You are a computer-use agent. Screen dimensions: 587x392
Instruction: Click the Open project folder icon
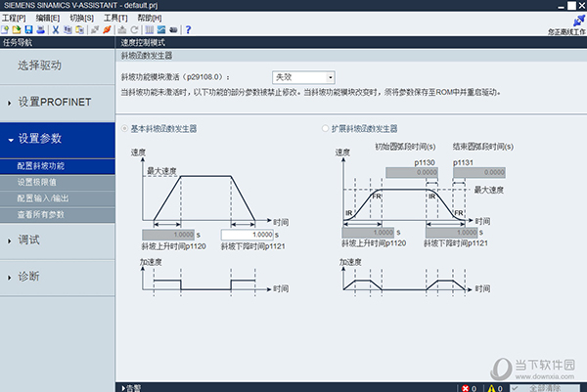(17, 30)
